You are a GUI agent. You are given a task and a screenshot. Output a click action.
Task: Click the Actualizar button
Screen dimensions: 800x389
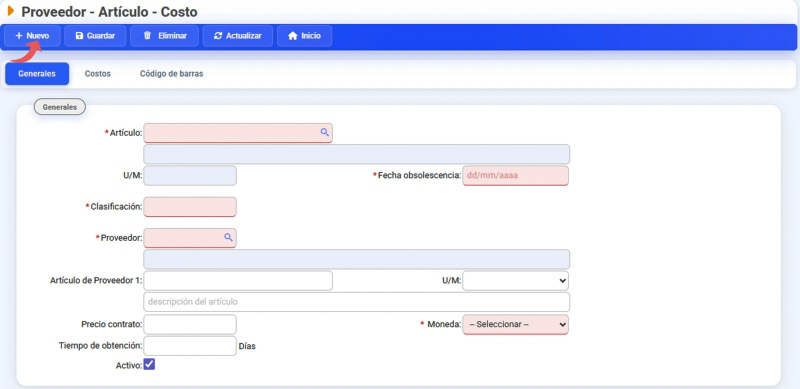[x=238, y=36]
